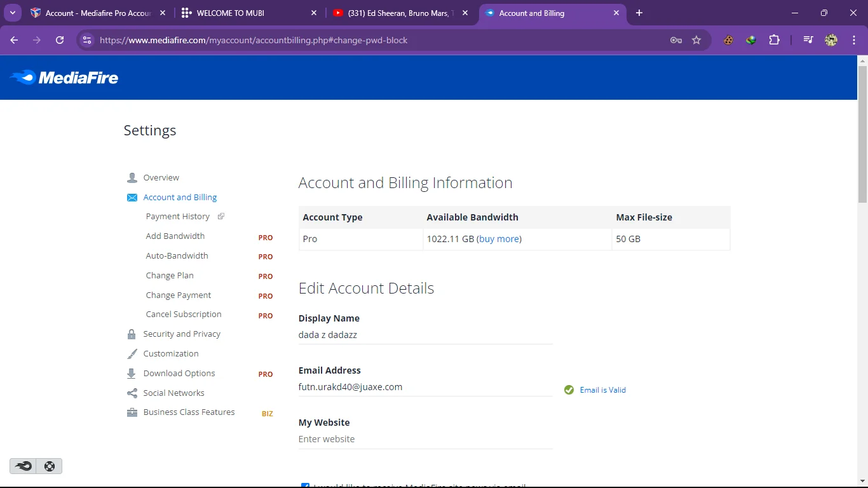Click the Customization brush icon

click(132, 354)
